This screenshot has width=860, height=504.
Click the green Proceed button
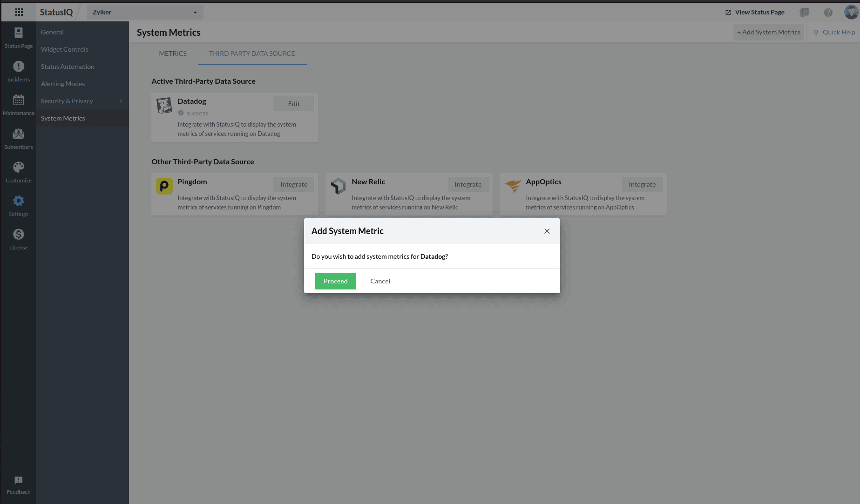click(x=335, y=281)
